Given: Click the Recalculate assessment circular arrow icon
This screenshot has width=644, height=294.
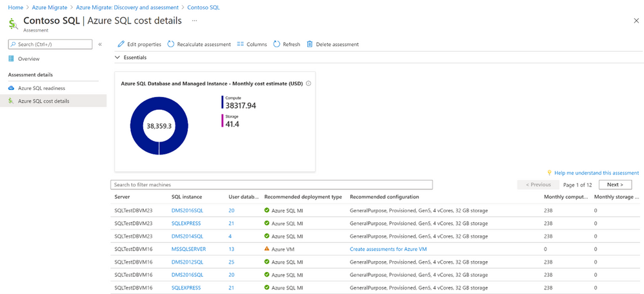Looking at the screenshot, I should tap(171, 44).
